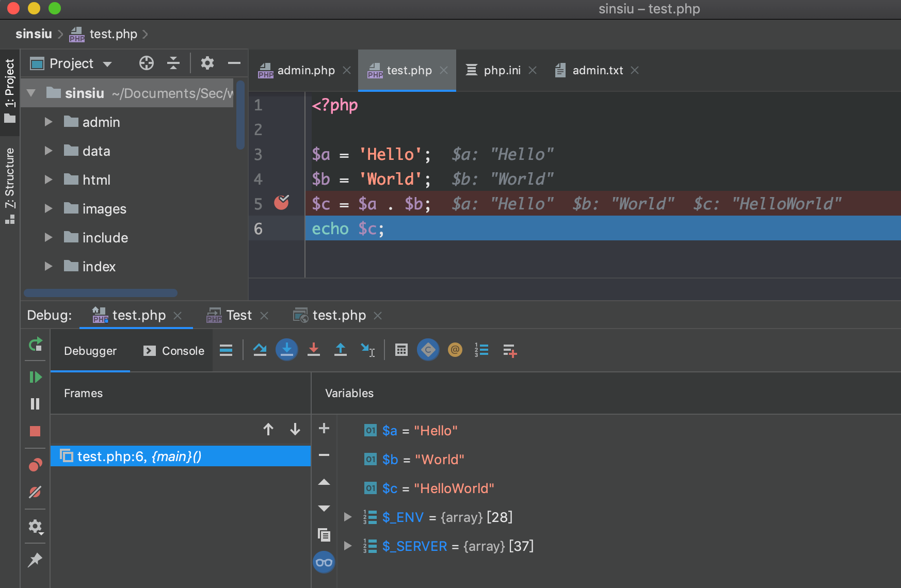Image resolution: width=901 pixels, height=588 pixels.
Task: Expand the include folder
Action: pyautogui.click(x=49, y=237)
